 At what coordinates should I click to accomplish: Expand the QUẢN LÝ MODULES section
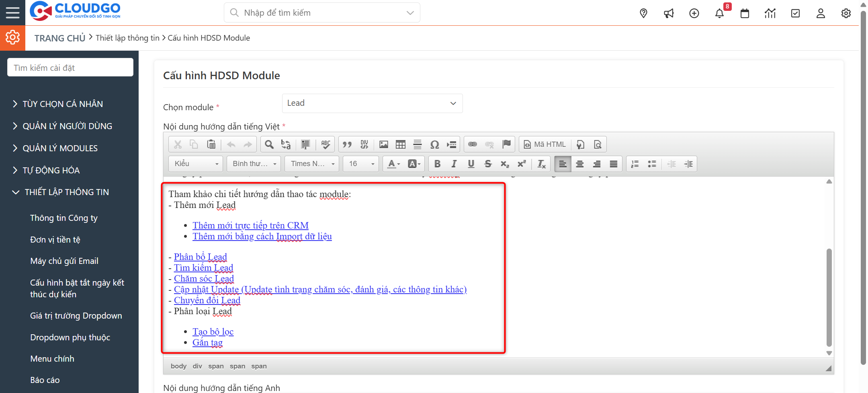coord(59,148)
